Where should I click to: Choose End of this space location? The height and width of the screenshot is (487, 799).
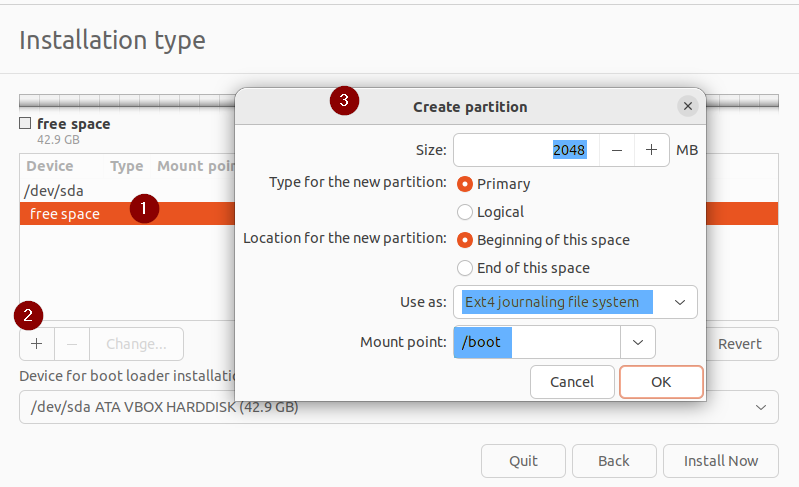pos(465,268)
